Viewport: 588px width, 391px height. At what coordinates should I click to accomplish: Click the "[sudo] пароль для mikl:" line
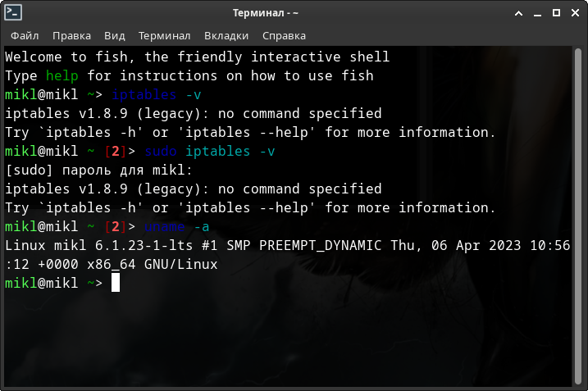(98, 170)
